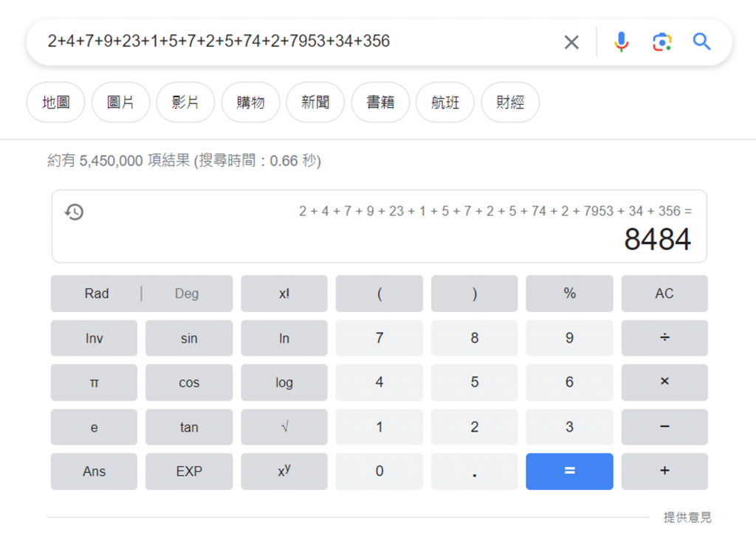
Task: Click the square root √ key
Action: coord(284,427)
